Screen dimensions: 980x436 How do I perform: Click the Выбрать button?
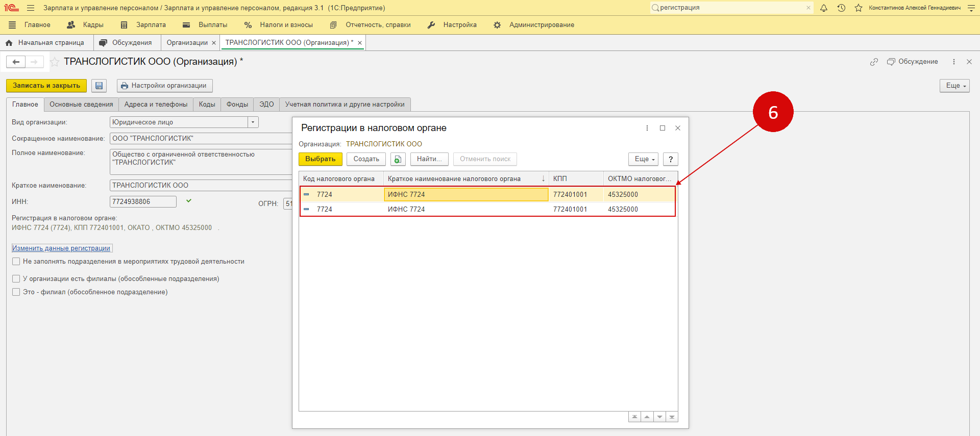click(x=321, y=159)
